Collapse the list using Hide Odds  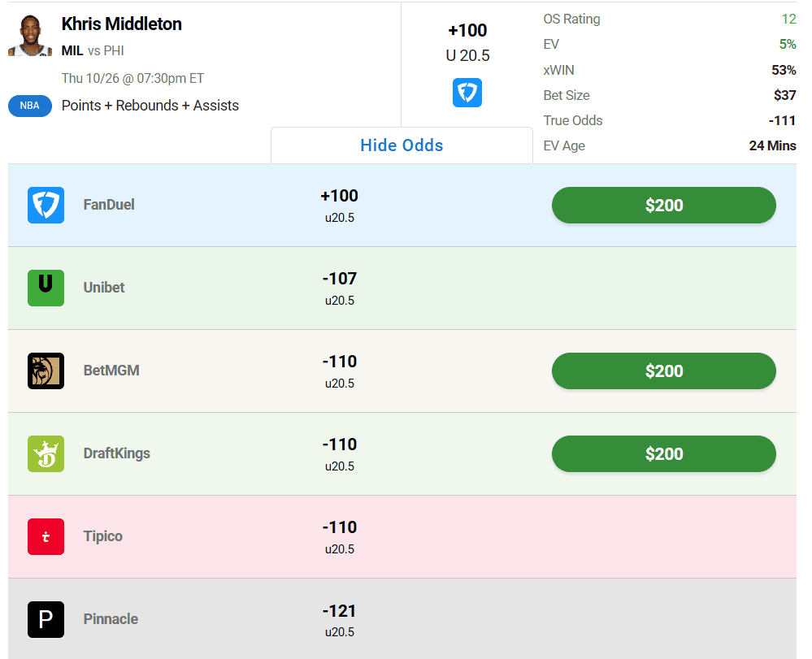point(402,145)
